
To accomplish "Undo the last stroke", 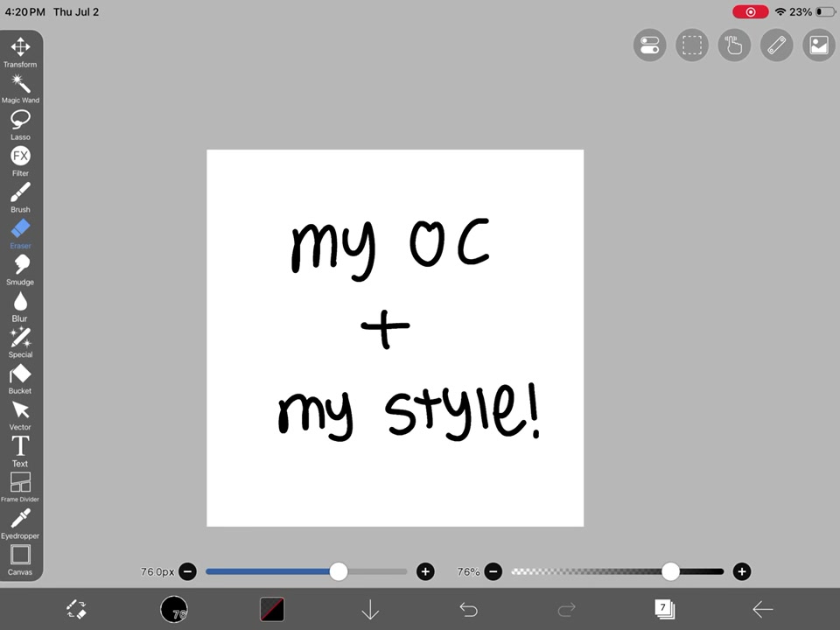I will 468,610.
